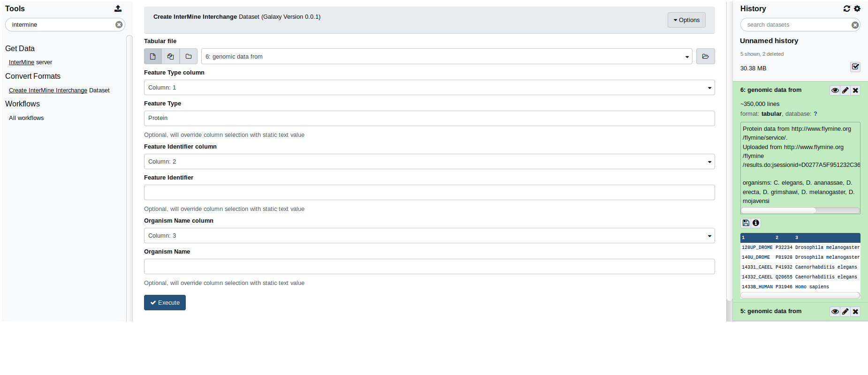View data of dataset 5 eye icon
868x375 pixels.
[x=835, y=312]
